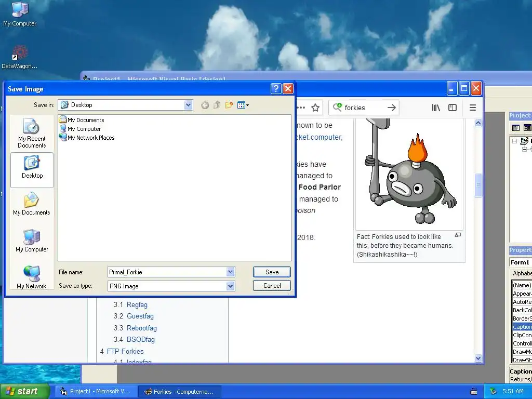
Task: Open the browser page actions menu (three dots)
Action: click(301, 108)
